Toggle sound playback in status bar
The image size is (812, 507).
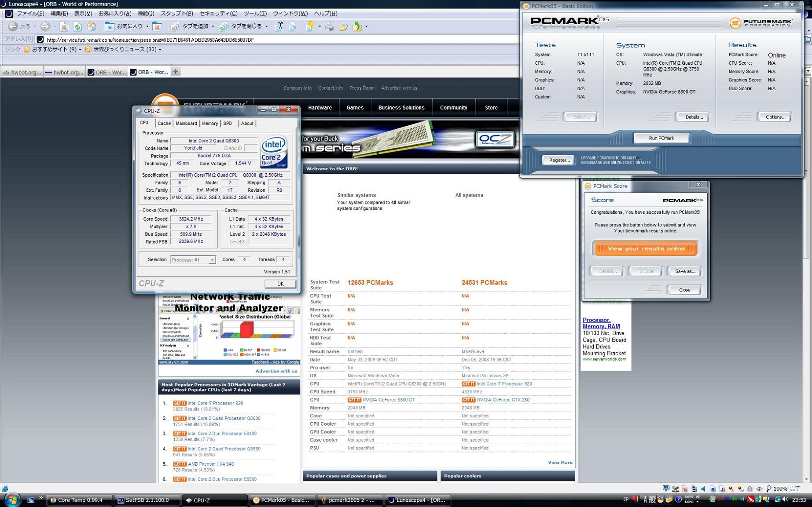pyautogui.click(x=703, y=489)
